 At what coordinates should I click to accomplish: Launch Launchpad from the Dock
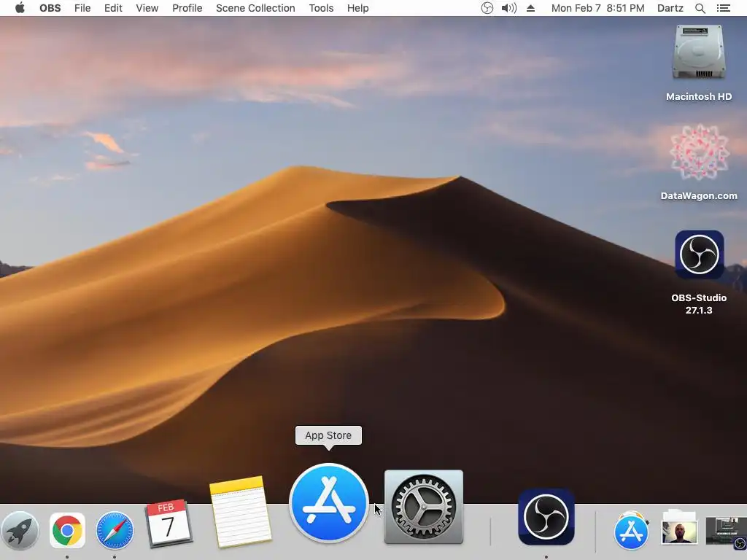click(x=20, y=530)
